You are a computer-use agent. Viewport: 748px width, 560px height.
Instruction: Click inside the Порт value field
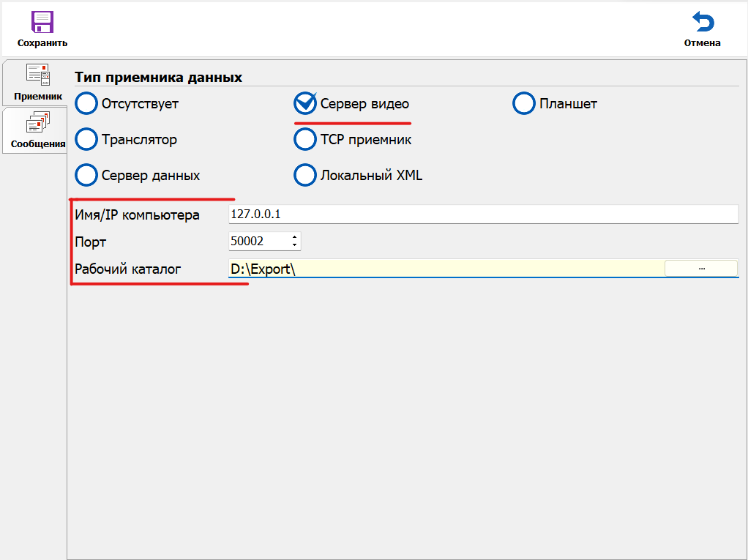(258, 242)
